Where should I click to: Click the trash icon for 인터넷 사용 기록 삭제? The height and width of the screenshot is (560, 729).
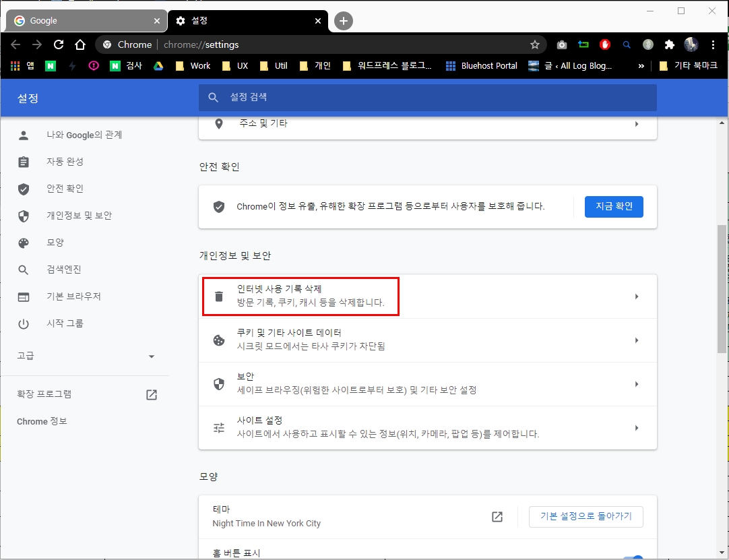[x=218, y=297]
